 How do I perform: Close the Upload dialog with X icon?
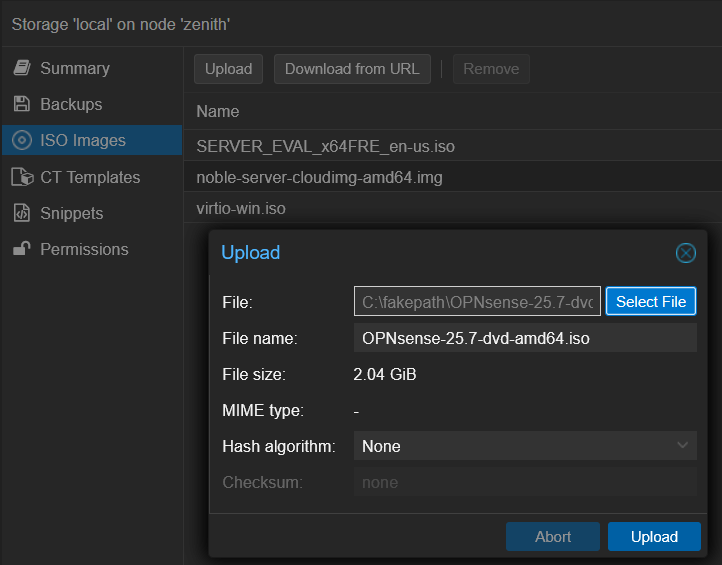pos(685,253)
